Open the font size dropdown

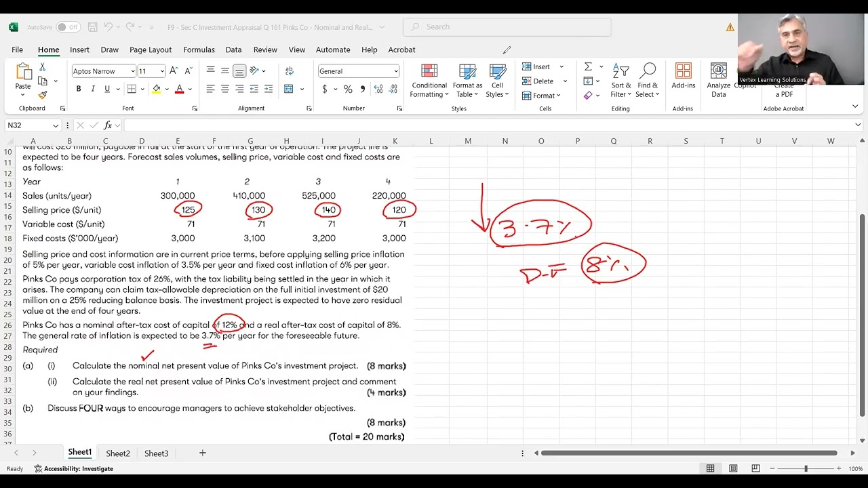[162, 71]
